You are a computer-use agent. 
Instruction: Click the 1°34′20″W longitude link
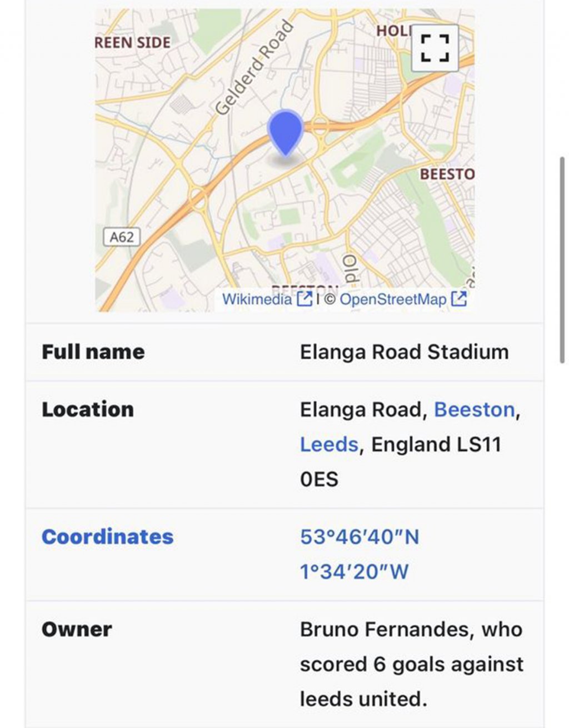[354, 571]
